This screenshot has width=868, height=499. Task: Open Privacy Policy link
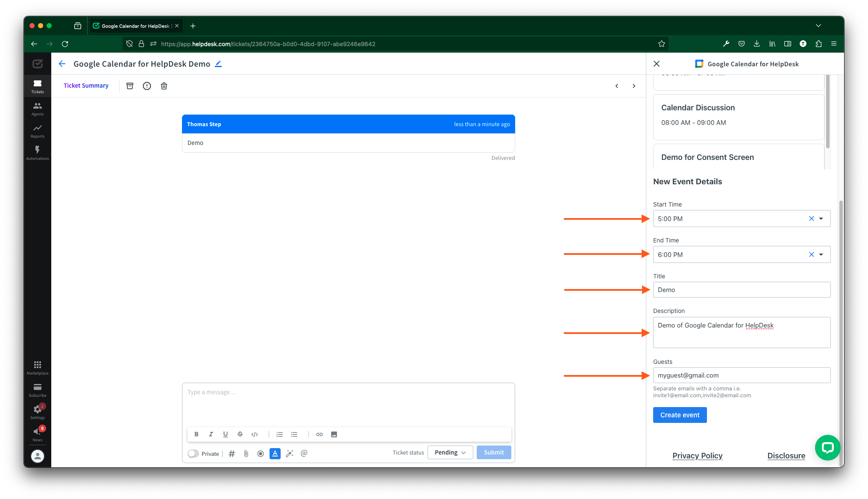pyautogui.click(x=698, y=455)
